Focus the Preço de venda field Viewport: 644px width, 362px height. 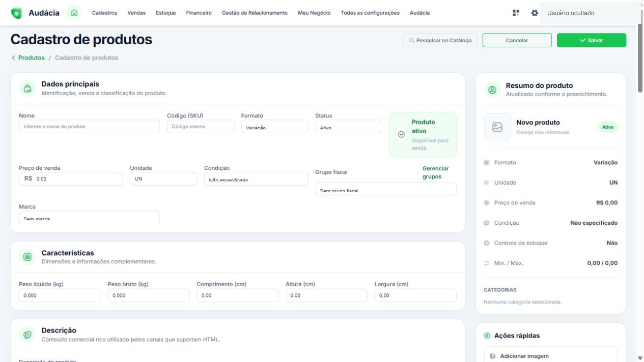point(71,179)
